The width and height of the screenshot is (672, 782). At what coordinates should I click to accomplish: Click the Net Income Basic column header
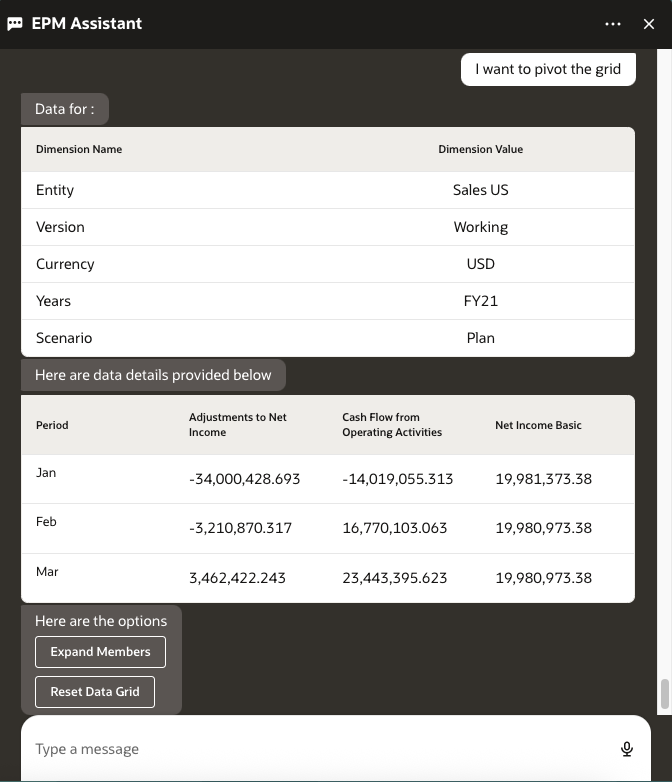click(538, 425)
